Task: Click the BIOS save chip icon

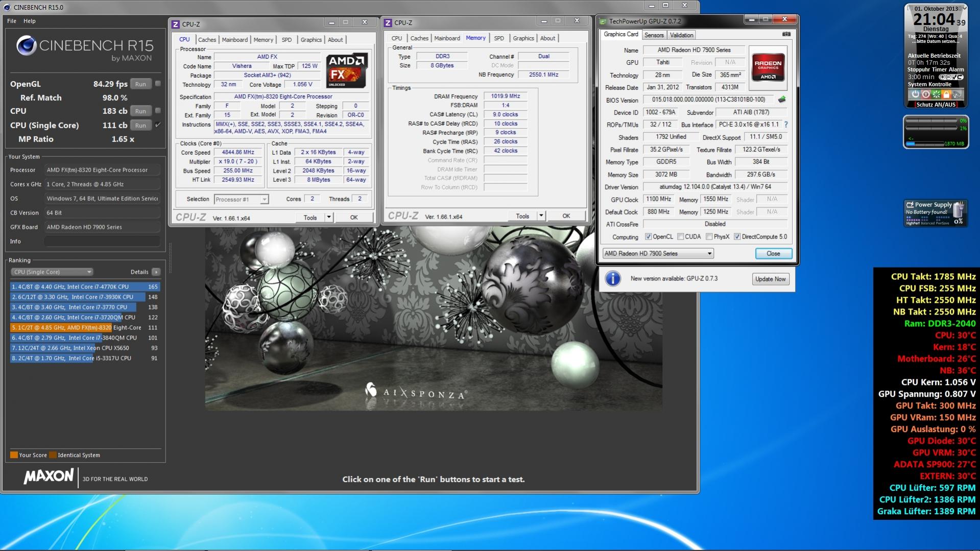Action: tap(781, 100)
